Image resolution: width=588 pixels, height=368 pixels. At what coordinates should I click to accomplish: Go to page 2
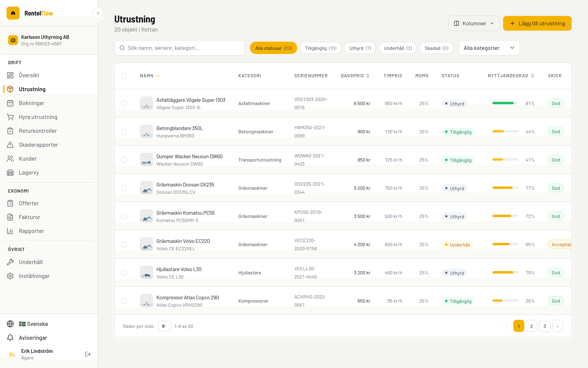532,326
